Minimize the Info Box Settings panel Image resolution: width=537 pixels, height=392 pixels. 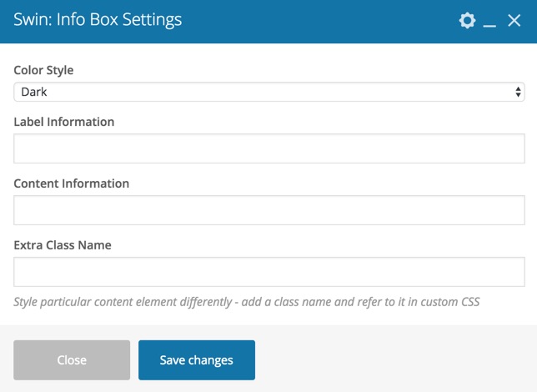pos(489,21)
